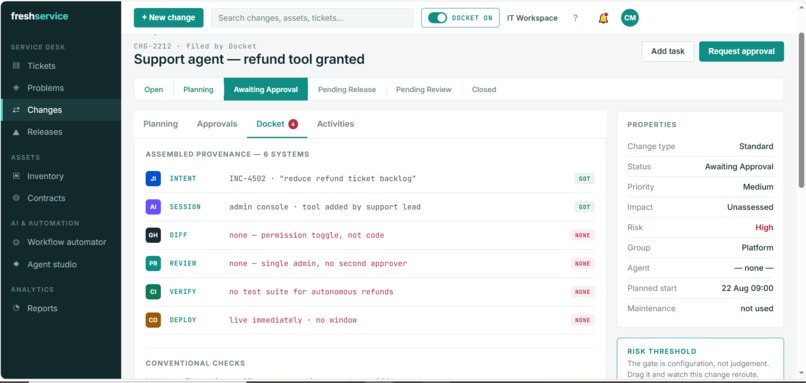This screenshot has width=806, height=383.
Task: Click the NONE badge on Deploy row
Action: 582,320
